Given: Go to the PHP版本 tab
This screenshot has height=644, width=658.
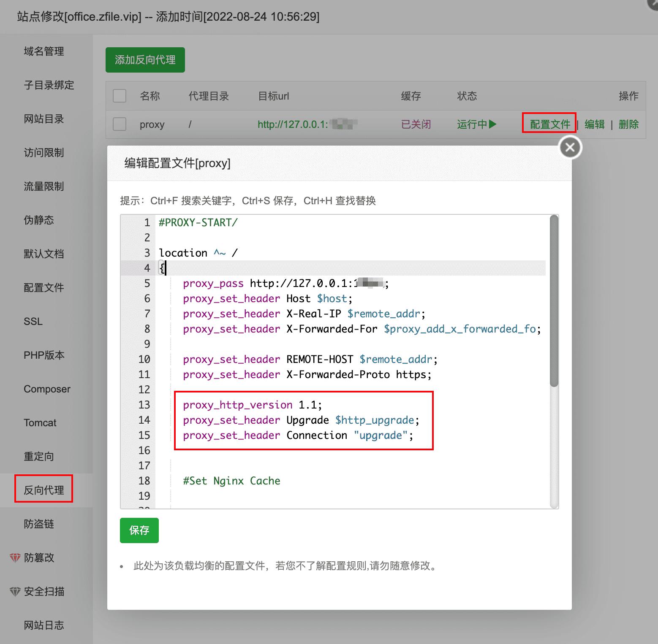Looking at the screenshot, I should pos(44,355).
